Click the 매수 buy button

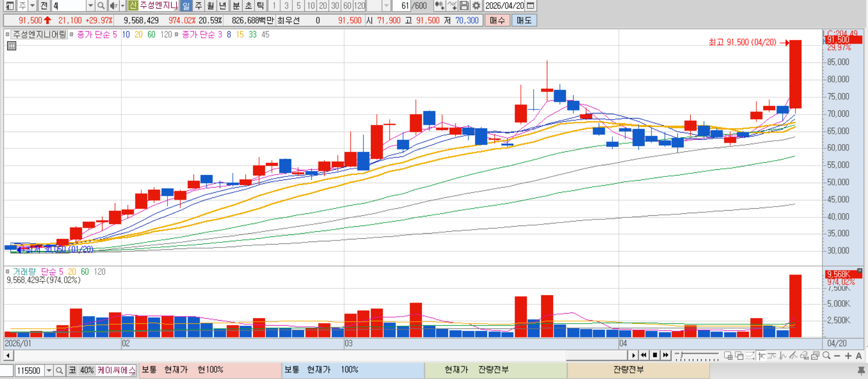[x=497, y=20]
